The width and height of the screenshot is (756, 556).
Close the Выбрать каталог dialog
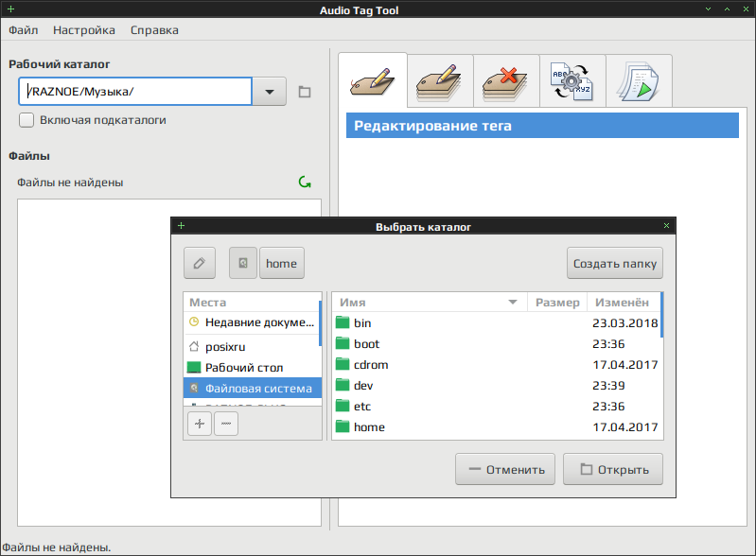(666, 225)
